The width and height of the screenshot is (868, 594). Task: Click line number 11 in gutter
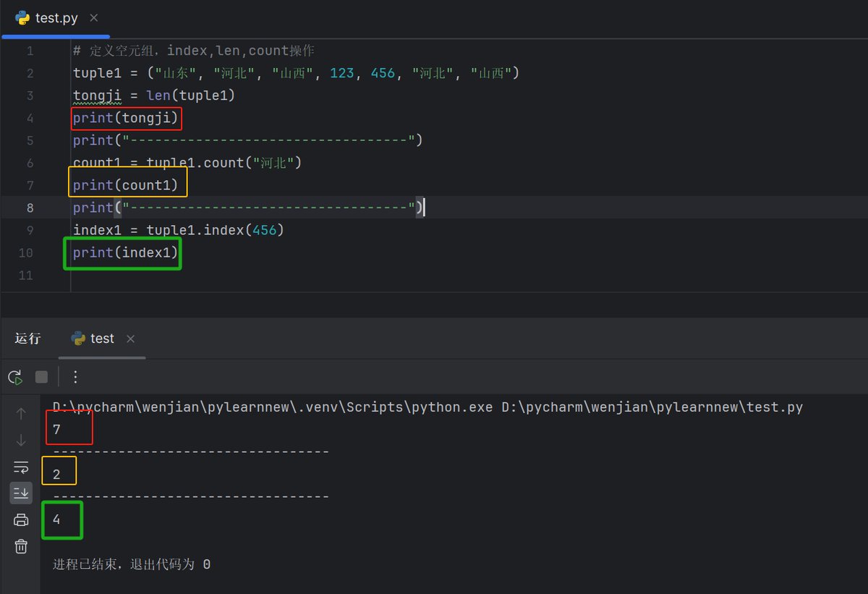click(26, 275)
